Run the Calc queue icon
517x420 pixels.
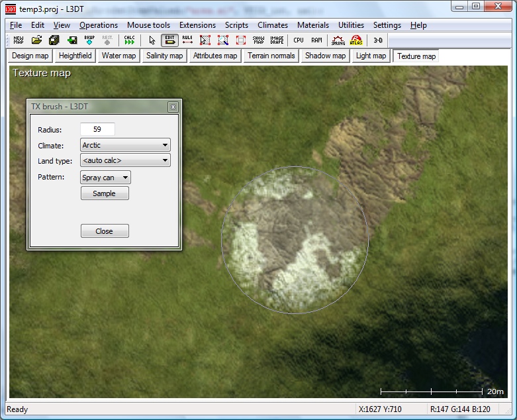click(x=129, y=40)
